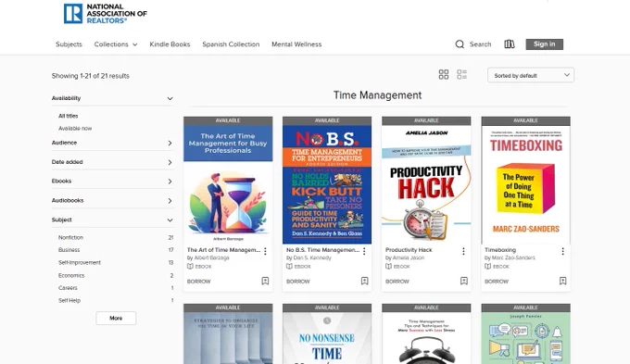Screen dimensions: 630x364
Task: Open the Productivity Hack title link
Action: [409, 250]
